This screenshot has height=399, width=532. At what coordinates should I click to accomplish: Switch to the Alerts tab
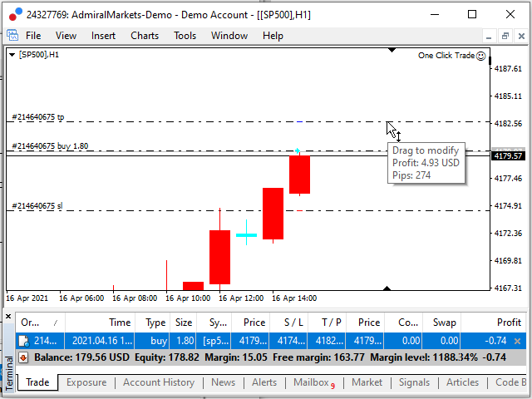264,382
